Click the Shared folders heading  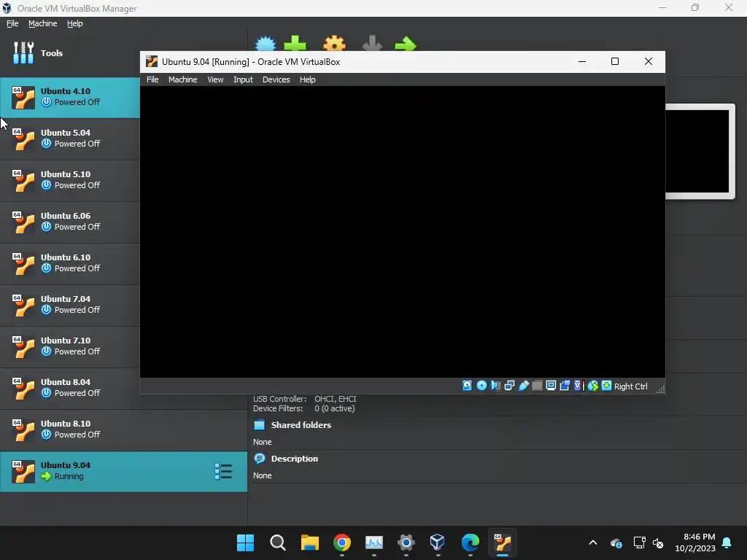coord(301,425)
